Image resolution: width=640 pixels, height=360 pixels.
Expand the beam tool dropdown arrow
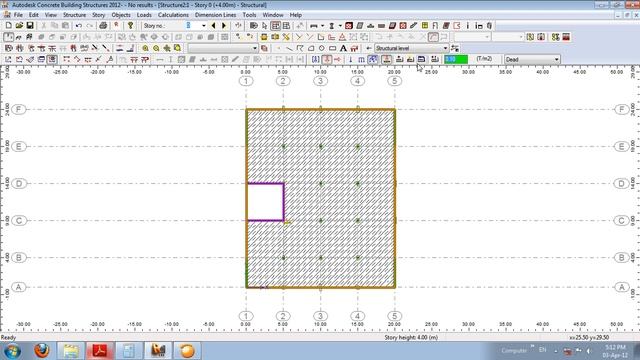[322, 26]
